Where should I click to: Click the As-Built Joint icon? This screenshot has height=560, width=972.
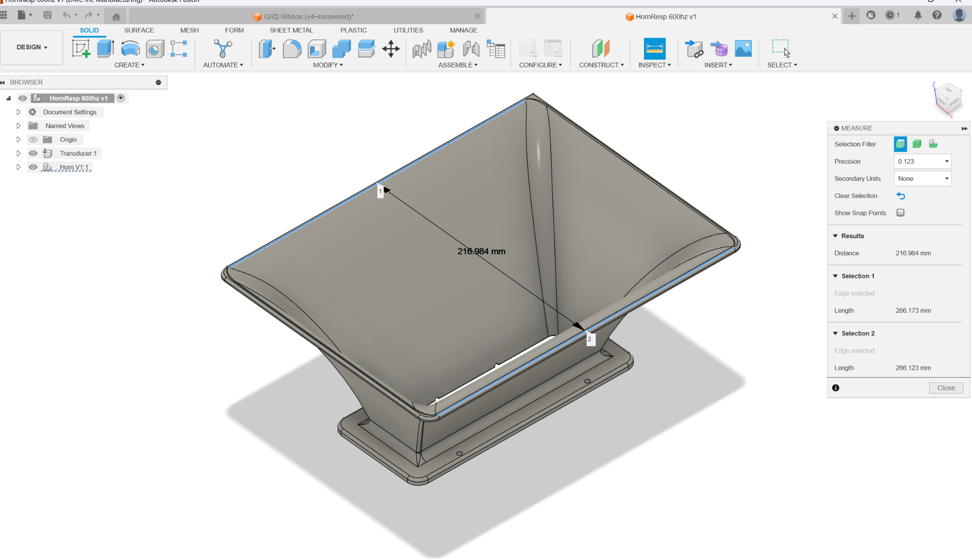(471, 48)
